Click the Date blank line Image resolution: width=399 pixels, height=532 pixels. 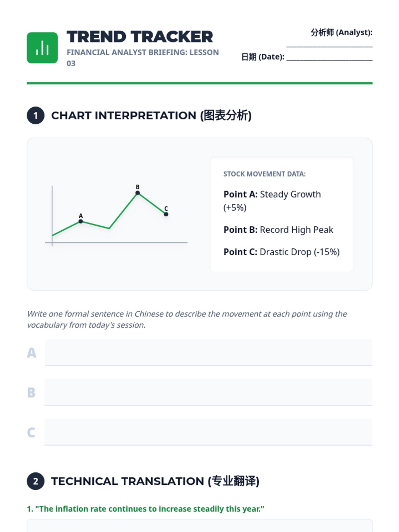click(x=329, y=57)
